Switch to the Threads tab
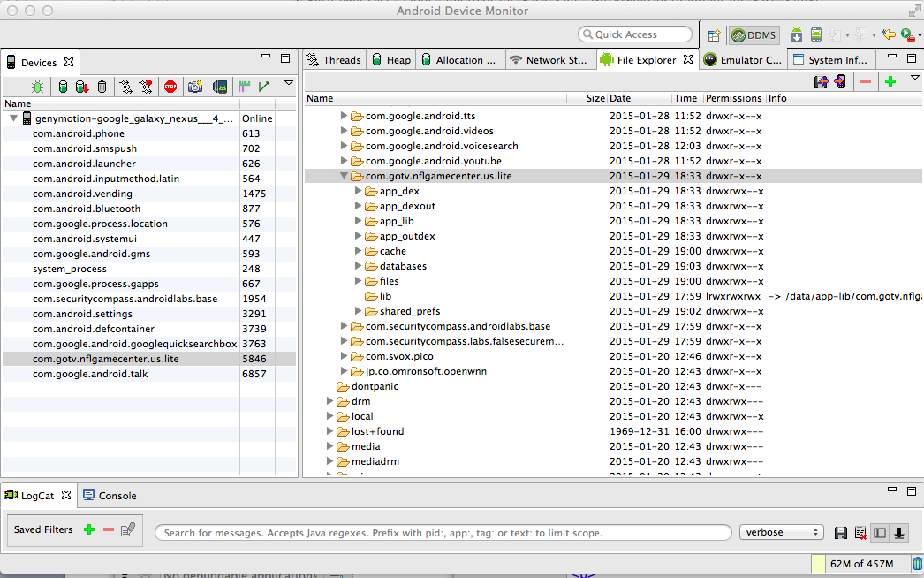Image resolution: width=924 pixels, height=578 pixels. pyautogui.click(x=335, y=60)
